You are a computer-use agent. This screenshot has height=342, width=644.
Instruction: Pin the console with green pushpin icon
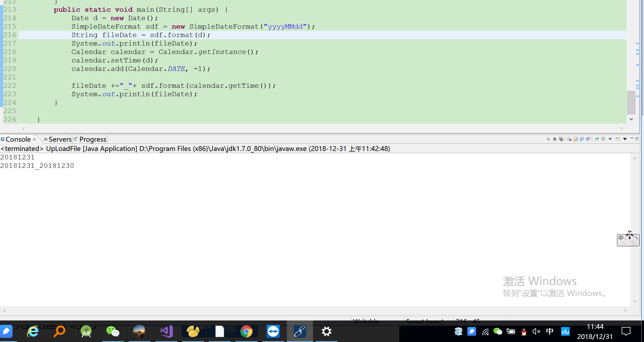597,139
